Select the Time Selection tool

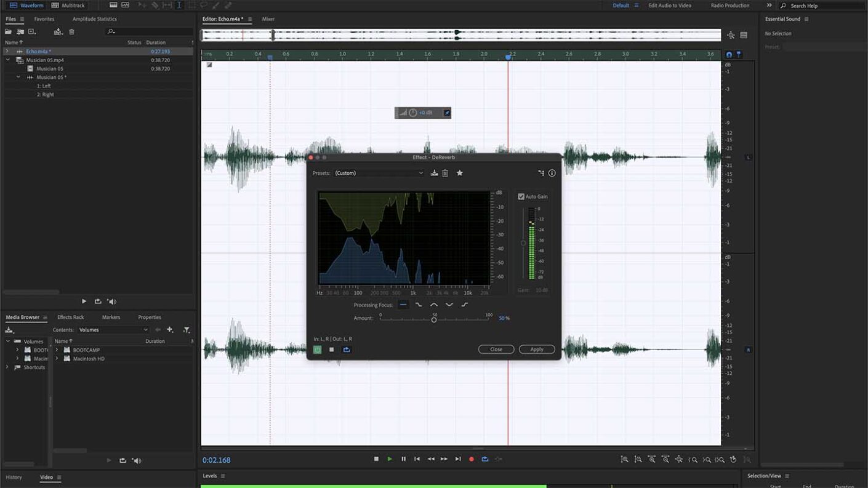coord(179,5)
